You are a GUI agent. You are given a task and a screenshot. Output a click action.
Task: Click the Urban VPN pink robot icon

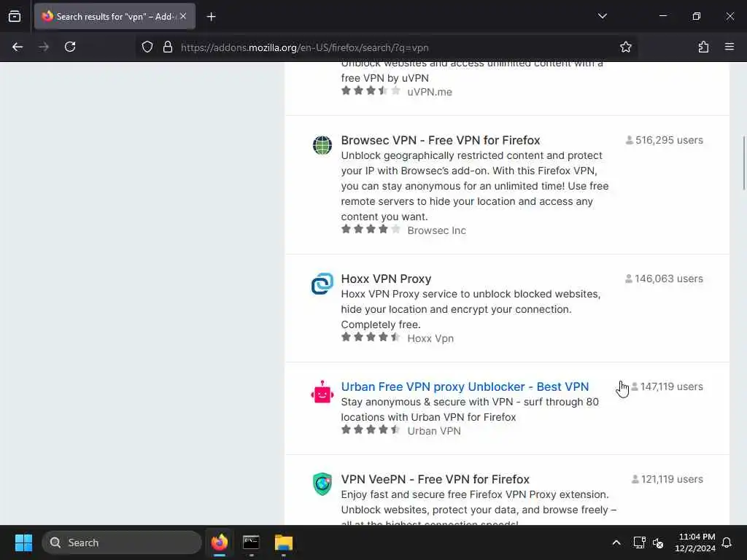click(322, 392)
